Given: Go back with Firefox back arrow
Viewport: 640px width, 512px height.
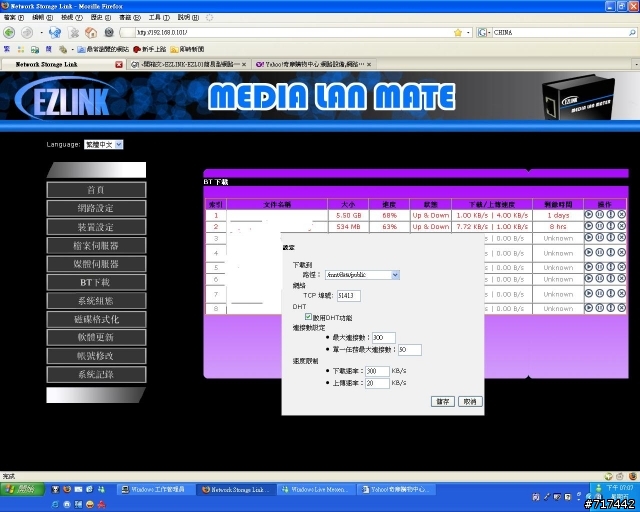Looking at the screenshot, I should tap(9, 32).
